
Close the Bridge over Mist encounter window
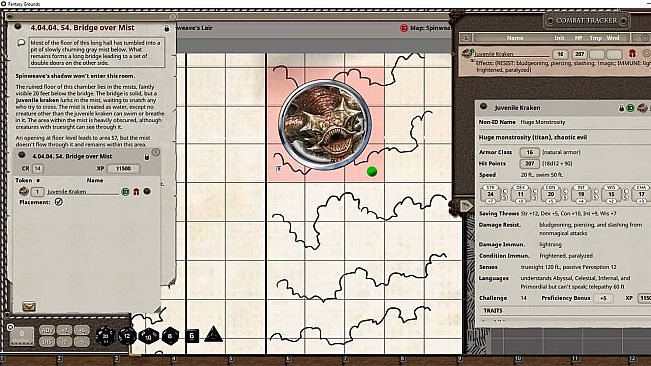(156, 152)
